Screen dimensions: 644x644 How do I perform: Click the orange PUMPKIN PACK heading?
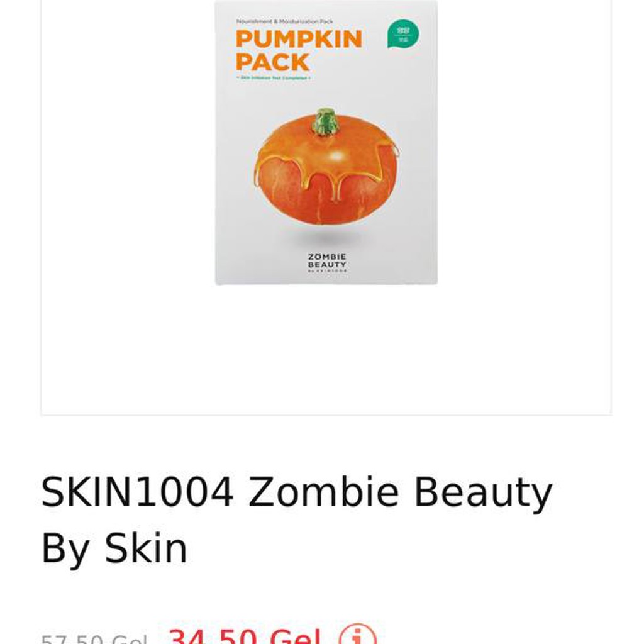point(299,50)
